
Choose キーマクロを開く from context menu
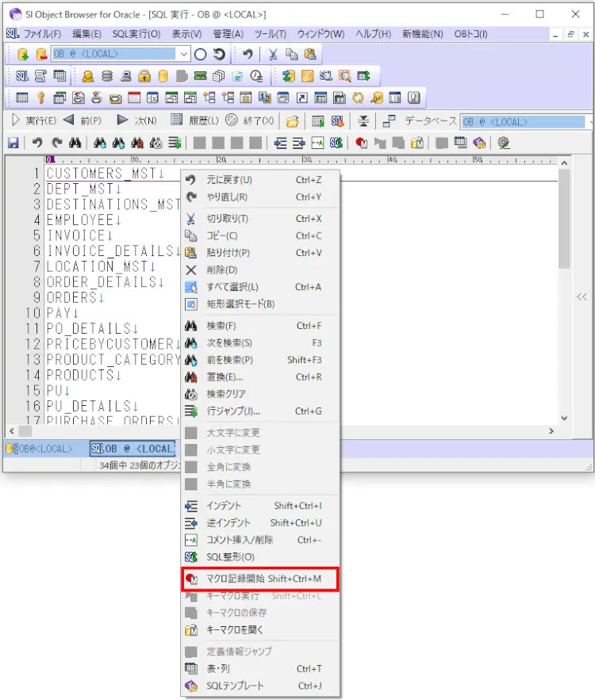click(260, 630)
